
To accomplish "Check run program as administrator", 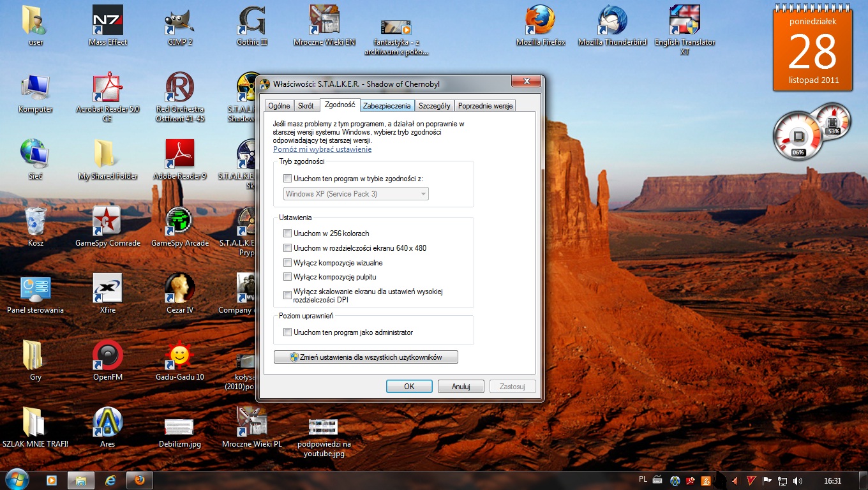I will (x=288, y=332).
